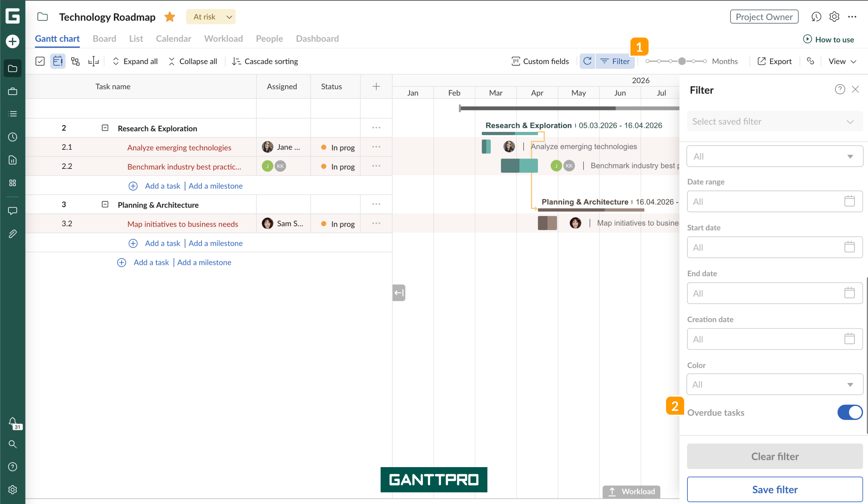Click Cascade sorting in toolbar
Image resolution: width=868 pixels, height=504 pixels.
pos(265,61)
